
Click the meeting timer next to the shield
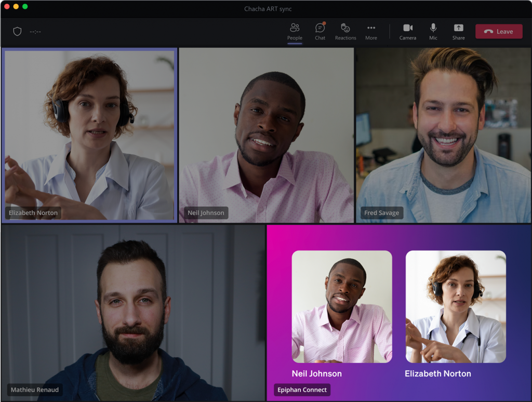coord(35,31)
